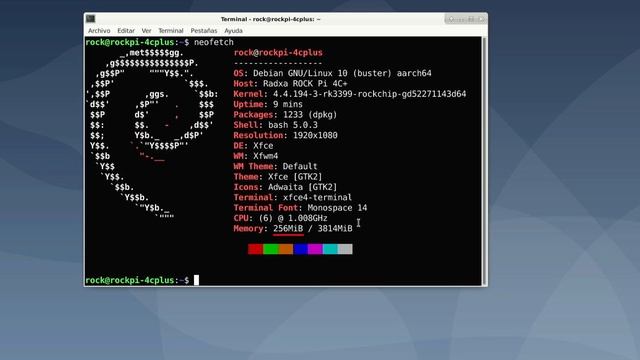Open the Pestañas menu

click(204, 31)
